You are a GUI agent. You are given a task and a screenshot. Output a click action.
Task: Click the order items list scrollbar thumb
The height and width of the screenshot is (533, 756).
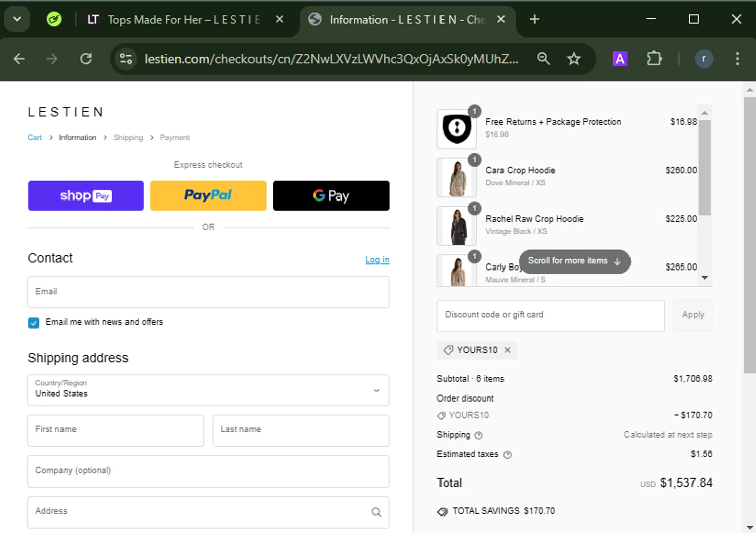tap(705, 168)
